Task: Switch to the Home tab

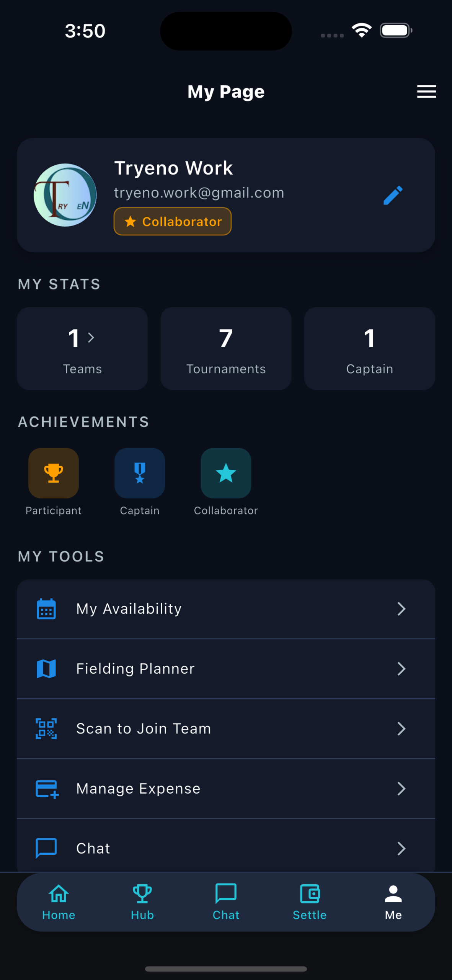Action: click(x=59, y=902)
